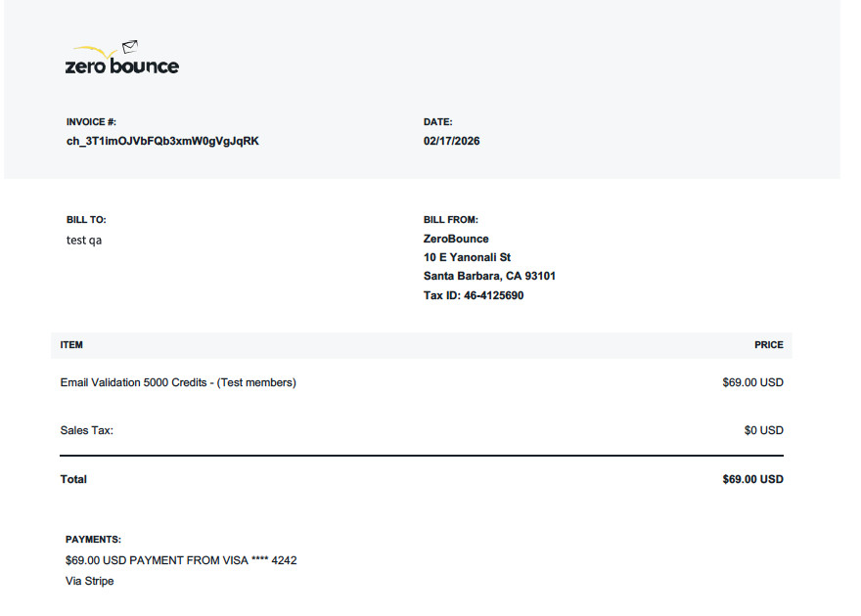The width and height of the screenshot is (861, 616).
Task: Select the customer name test qa
Action: pos(83,240)
